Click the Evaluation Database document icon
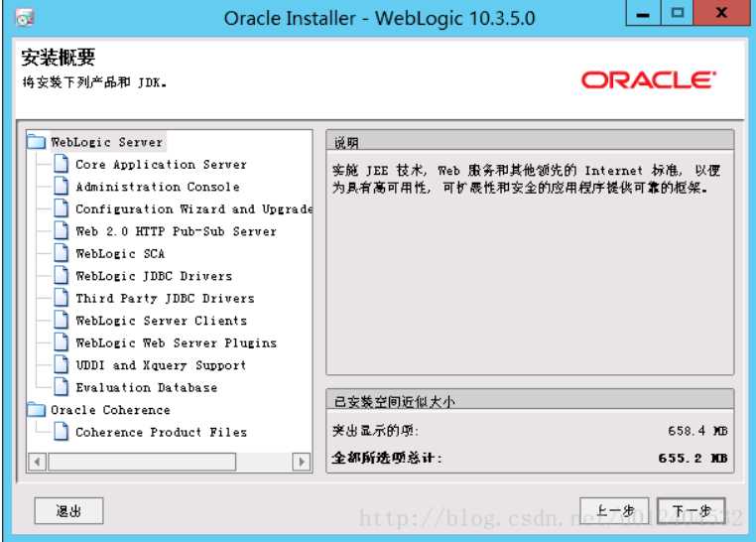 point(61,387)
